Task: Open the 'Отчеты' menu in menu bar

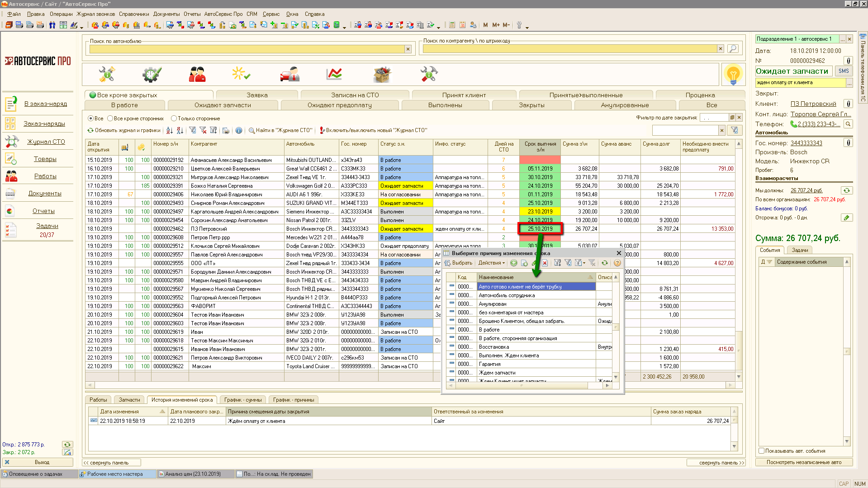Action: 192,14
